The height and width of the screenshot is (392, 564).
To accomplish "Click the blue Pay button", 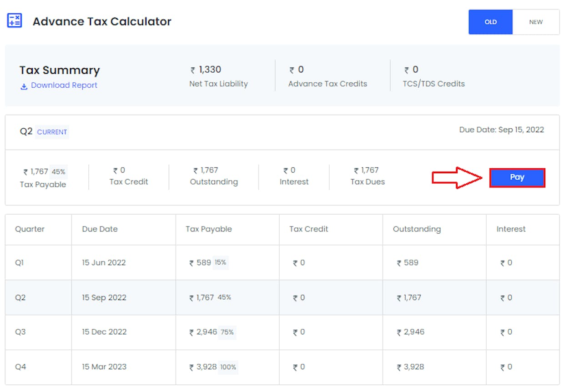I will [517, 178].
